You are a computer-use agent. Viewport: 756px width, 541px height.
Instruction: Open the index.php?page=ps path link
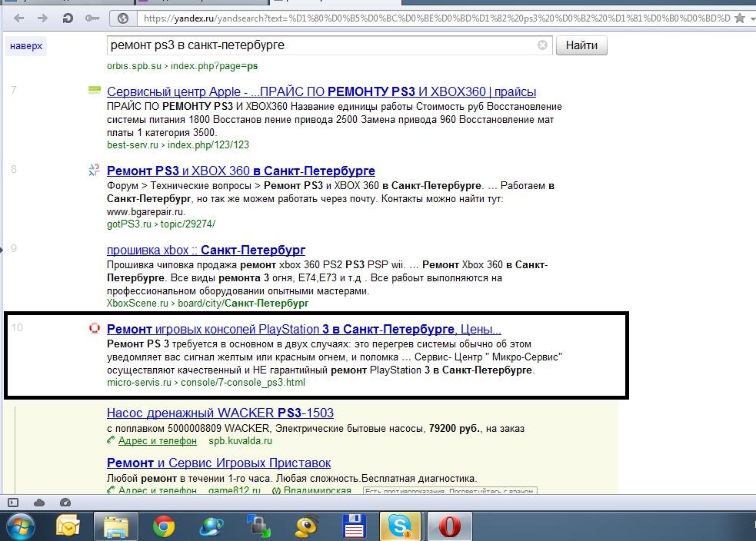[214, 66]
